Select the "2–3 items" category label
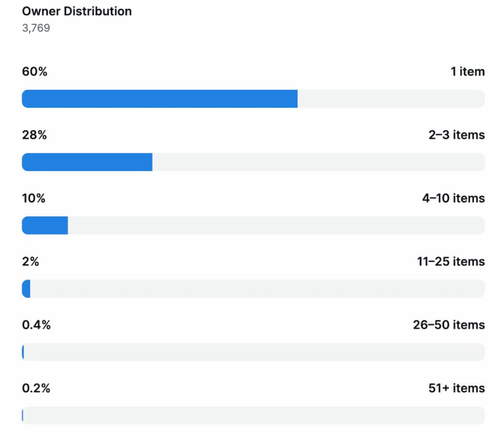The width and height of the screenshot is (504, 432). pos(456,135)
